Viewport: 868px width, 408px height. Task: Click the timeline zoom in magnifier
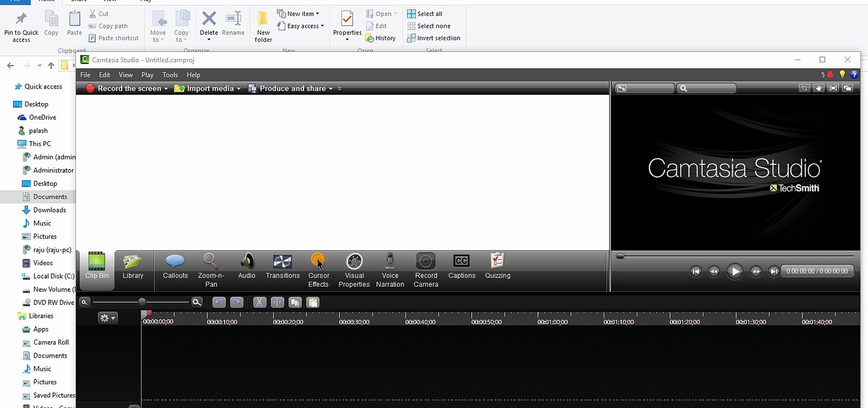196,303
